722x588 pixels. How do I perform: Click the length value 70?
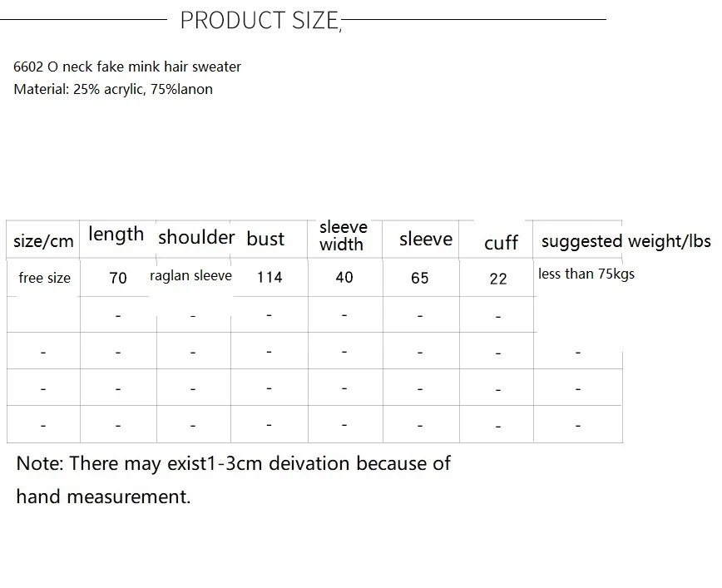pos(118,278)
